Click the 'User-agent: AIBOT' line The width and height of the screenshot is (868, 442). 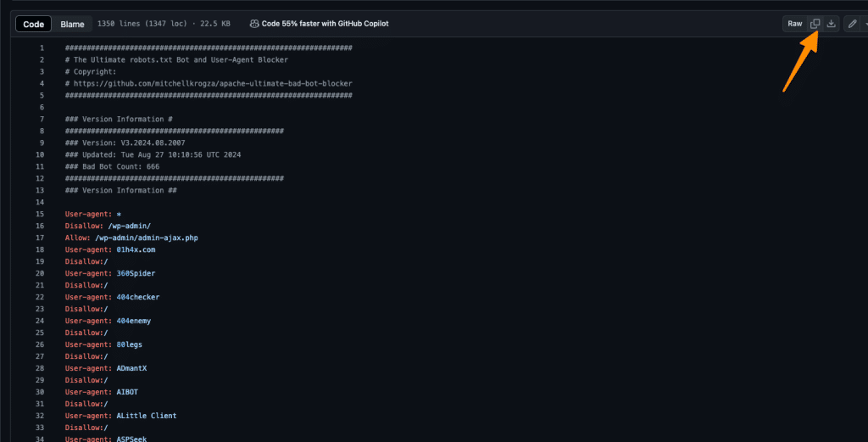103,393
